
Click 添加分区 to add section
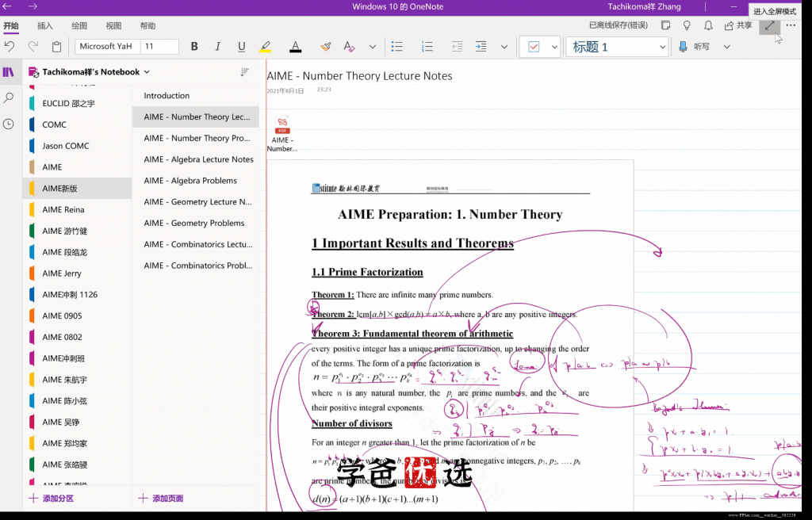[x=52, y=499]
